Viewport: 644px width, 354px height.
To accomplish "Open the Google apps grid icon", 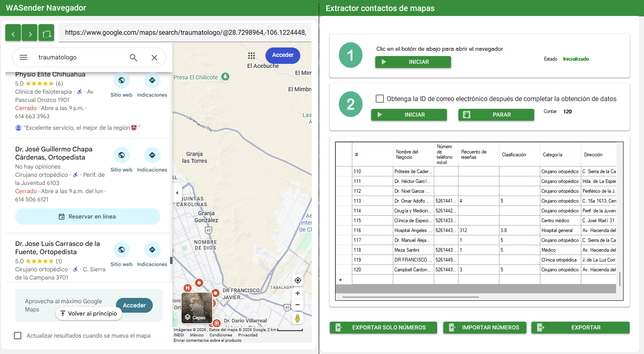I will [252, 55].
